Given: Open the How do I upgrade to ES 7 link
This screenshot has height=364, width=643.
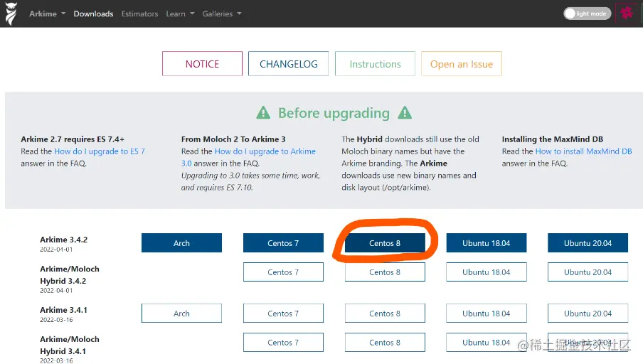Looking at the screenshot, I should (100, 151).
